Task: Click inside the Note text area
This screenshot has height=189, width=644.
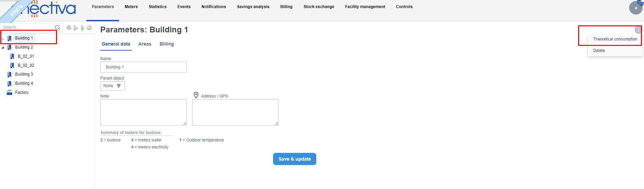Action: point(143,112)
